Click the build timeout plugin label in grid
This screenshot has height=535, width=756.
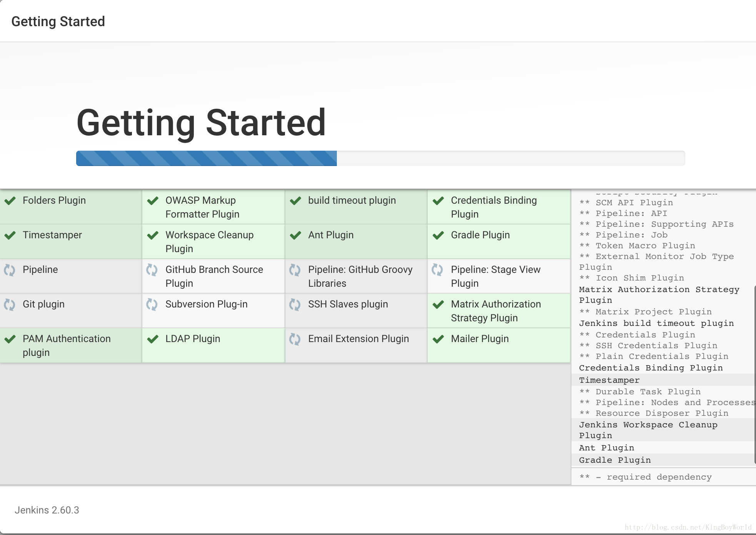[x=352, y=200]
